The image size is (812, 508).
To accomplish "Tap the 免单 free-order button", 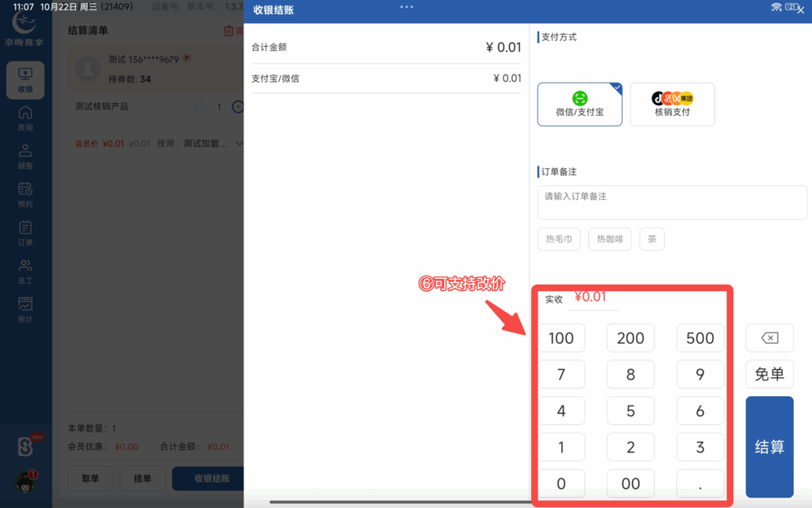I will [x=769, y=374].
